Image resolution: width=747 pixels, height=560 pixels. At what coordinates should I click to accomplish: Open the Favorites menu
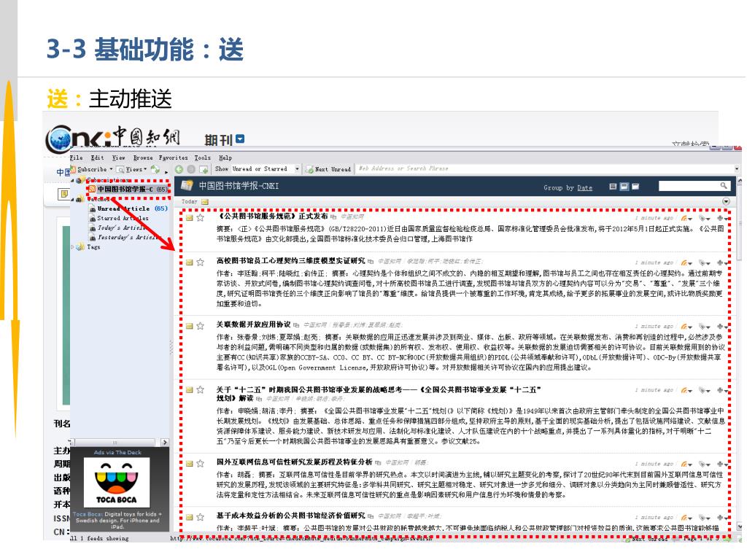[173, 157]
